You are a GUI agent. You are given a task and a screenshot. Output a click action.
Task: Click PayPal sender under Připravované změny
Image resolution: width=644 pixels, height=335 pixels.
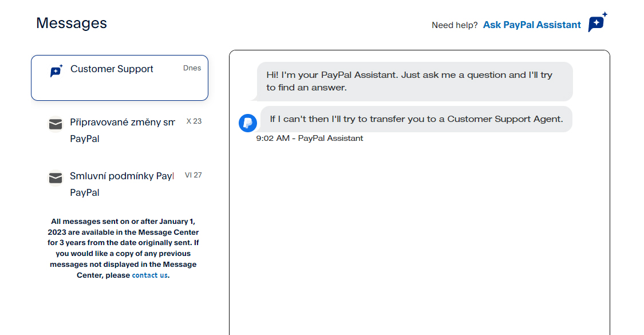tap(85, 139)
